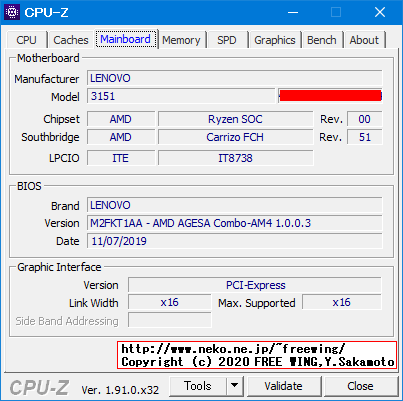Viewport: 403px width, 401px height.
Task: Click the Max. Supported x16 value
Action: pos(342,302)
